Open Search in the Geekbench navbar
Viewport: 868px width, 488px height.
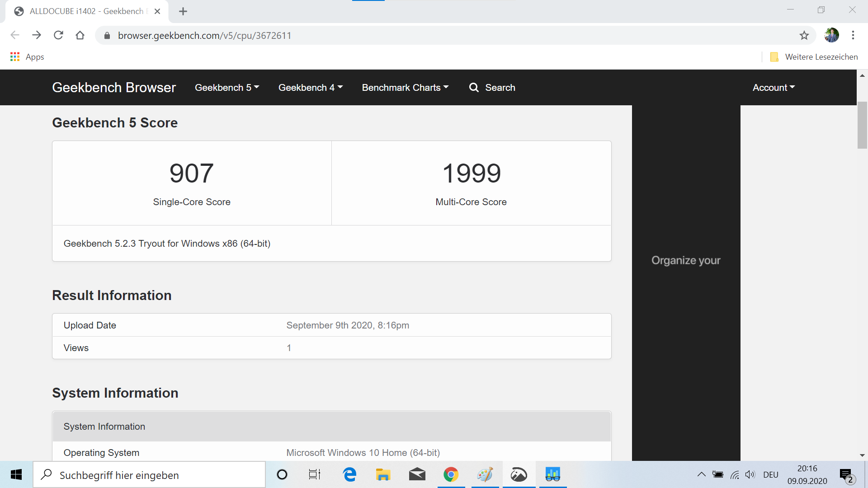[492, 88]
